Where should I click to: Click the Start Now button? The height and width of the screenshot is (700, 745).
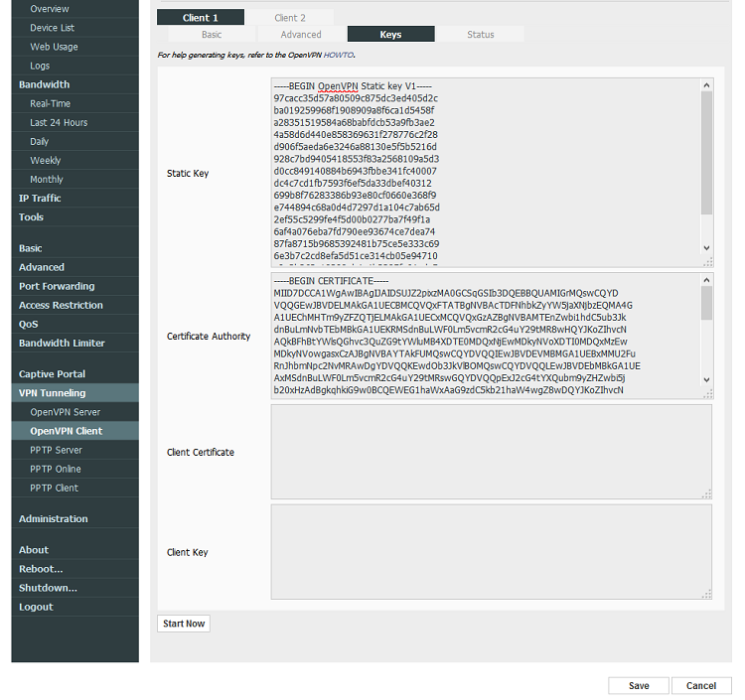click(184, 624)
